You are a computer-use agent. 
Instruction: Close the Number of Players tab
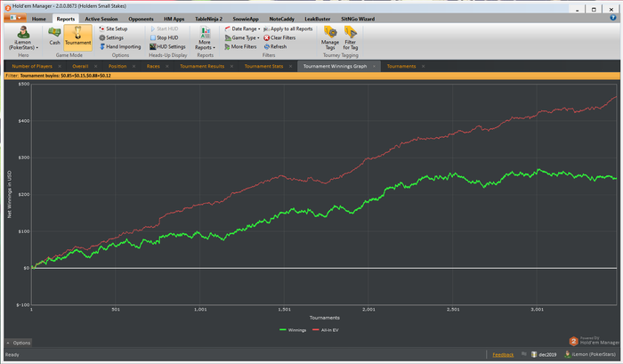click(x=60, y=67)
